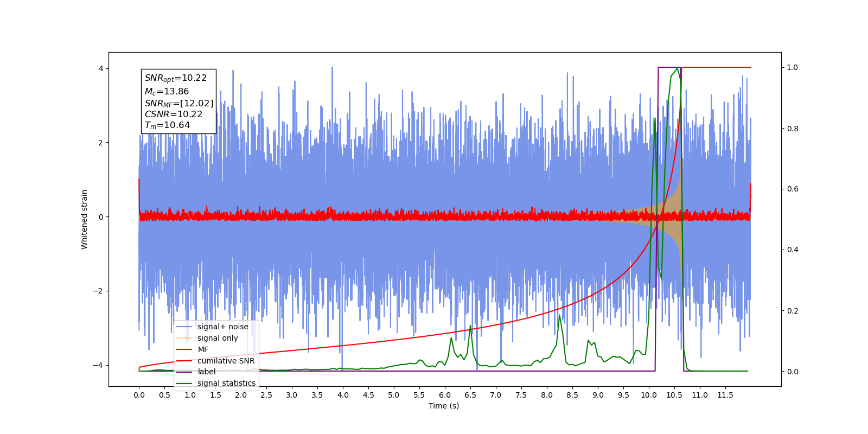This screenshot has height=434, width=868.
Task: Click the 11.0 tick on time axis
Action: point(700,395)
